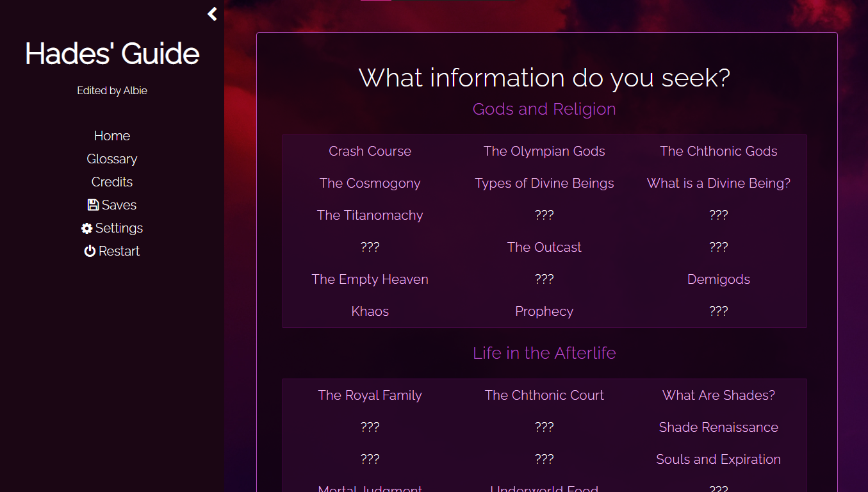Viewport: 868px width, 492px height.
Task: Open the Credits page
Action: (112, 182)
